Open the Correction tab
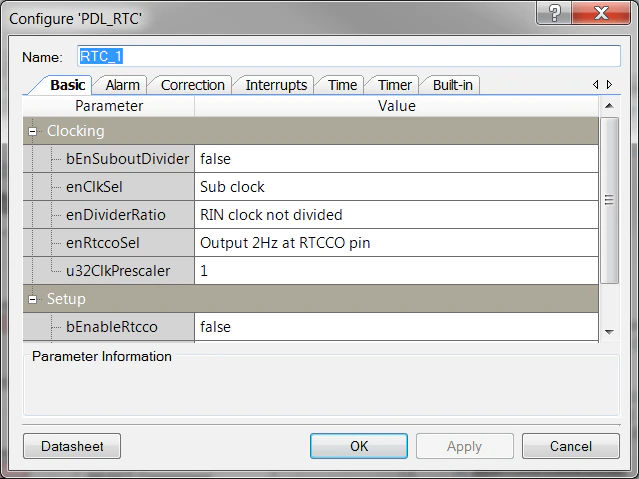 point(193,85)
